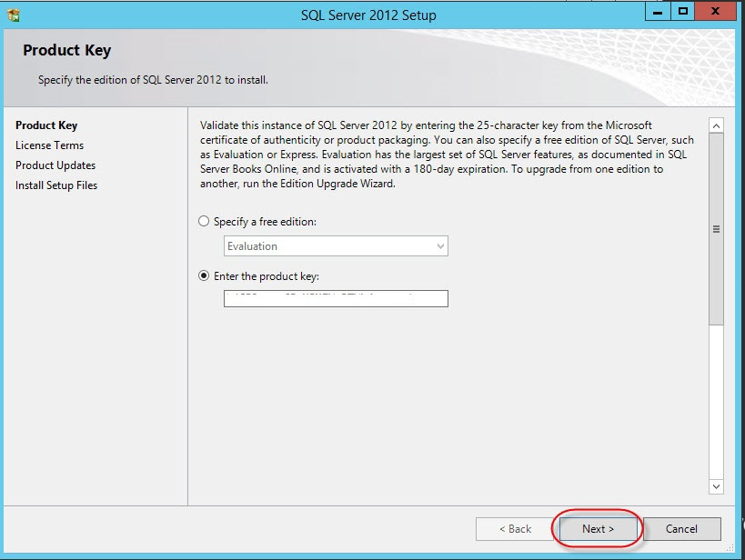Go to License Terms step in sidebar
Viewport: 745px width, 560px height.
49,145
